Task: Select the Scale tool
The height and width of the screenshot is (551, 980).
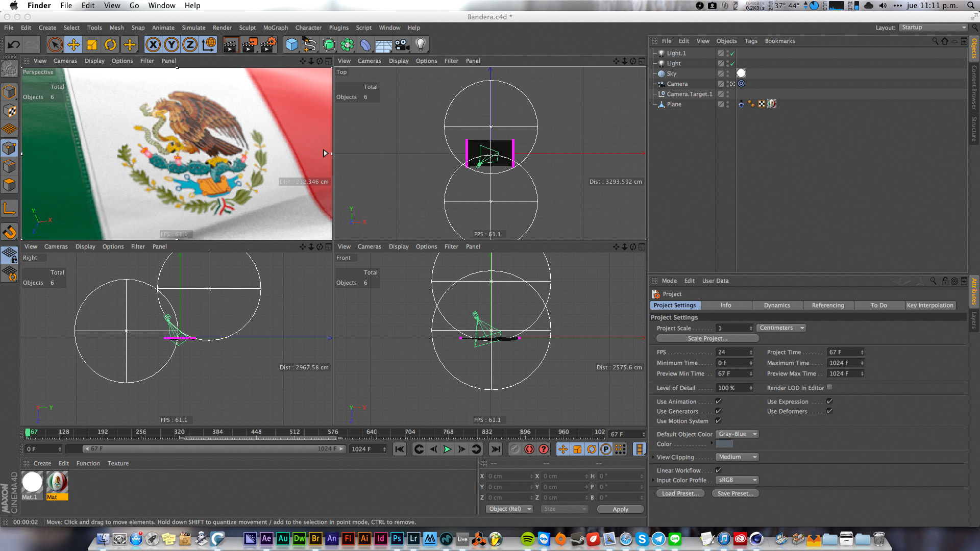Action: [92, 45]
